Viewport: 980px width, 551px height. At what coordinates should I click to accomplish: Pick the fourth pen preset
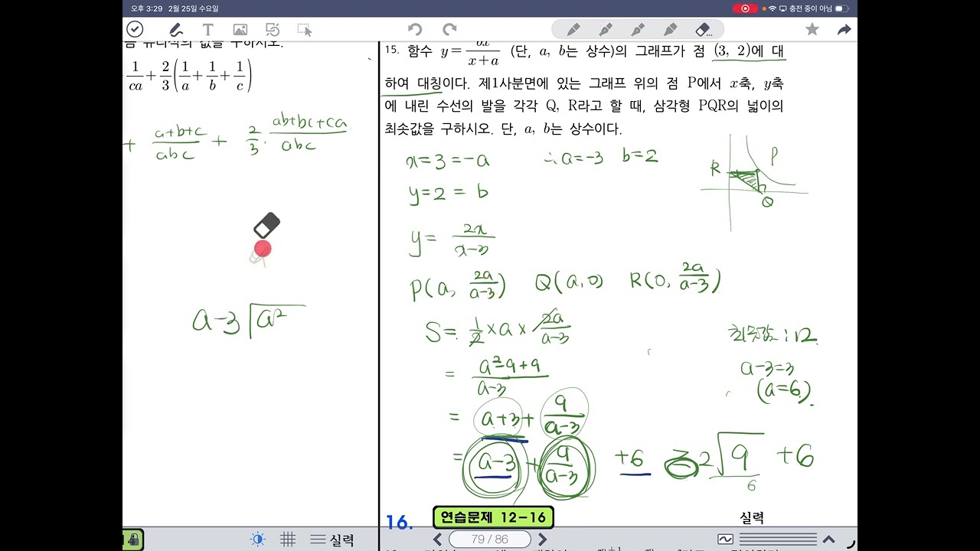tap(671, 30)
